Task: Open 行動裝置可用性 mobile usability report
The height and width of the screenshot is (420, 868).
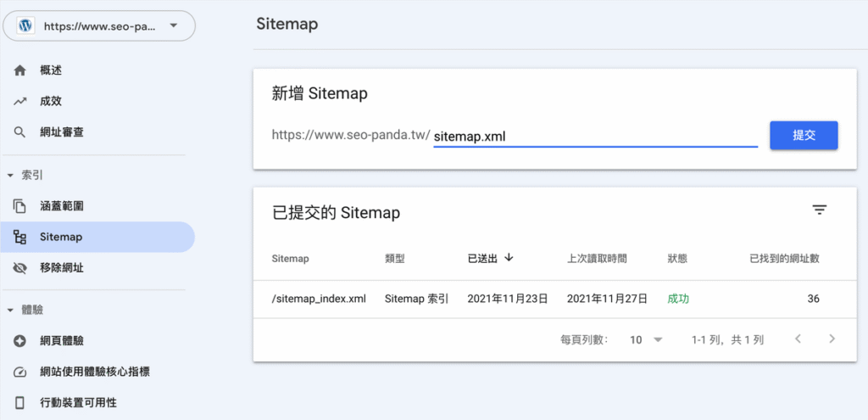Action: 78,403
